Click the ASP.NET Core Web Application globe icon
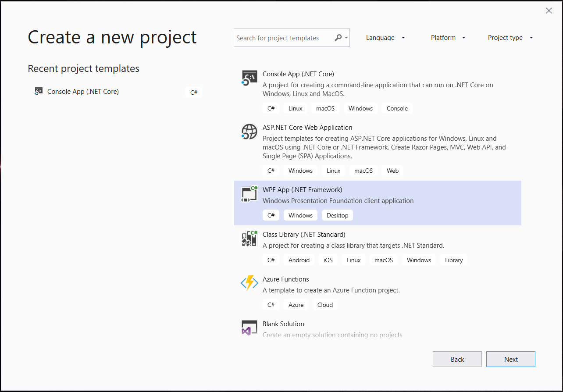 (x=249, y=132)
